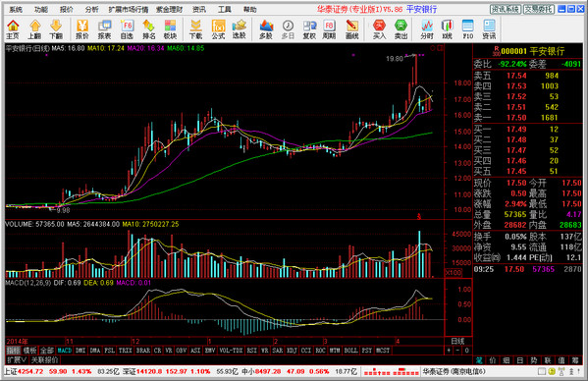Image resolution: width=588 pixels, height=381 pixels.
Task: Open the 模板 template selector
Action: [29, 351]
